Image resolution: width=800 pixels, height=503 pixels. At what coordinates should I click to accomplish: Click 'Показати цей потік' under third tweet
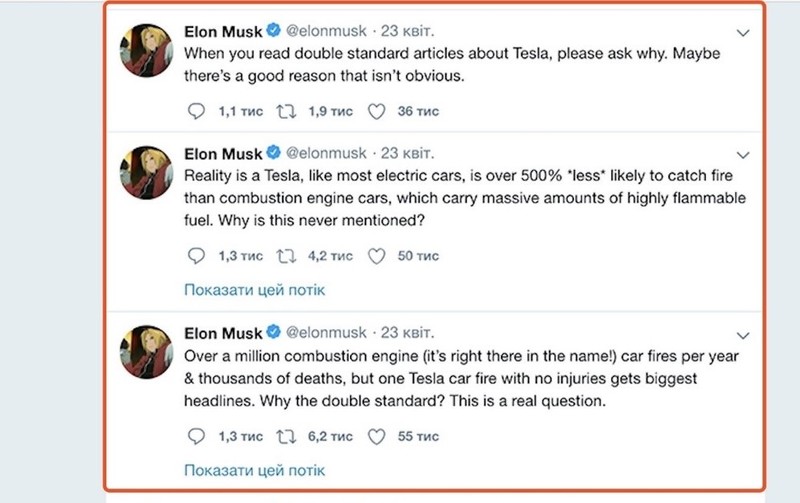point(255,469)
